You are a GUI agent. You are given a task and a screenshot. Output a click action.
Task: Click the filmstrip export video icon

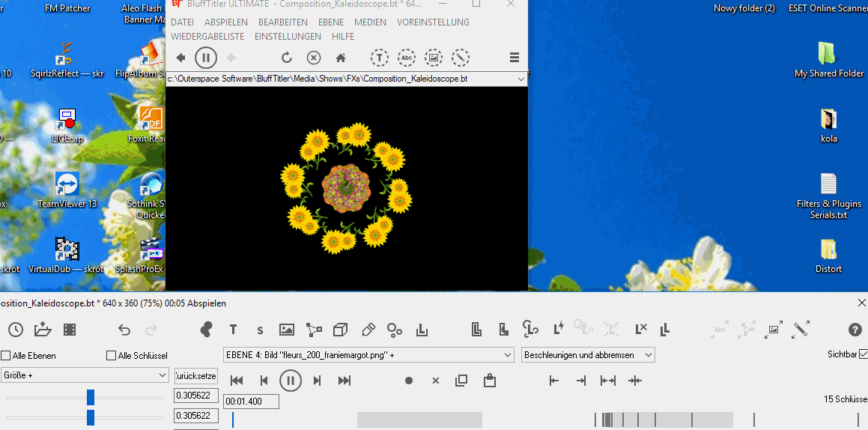pyautogui.click(x=70, y=330)
